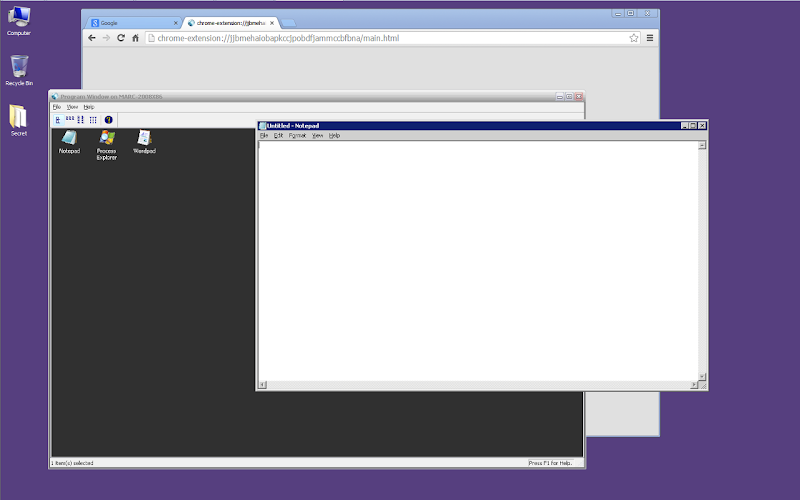800x500 pixels.
Task: Close the Google tab
Action: tap(176, 23)
